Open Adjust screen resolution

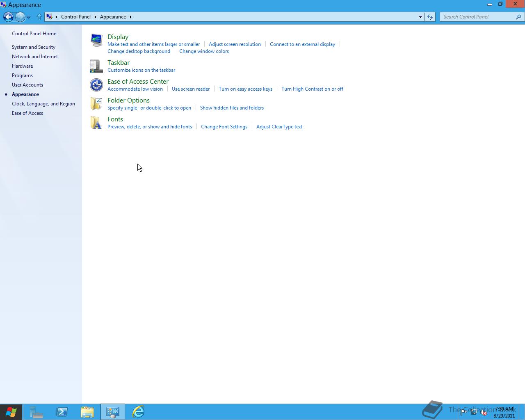(x=235, y=44)
